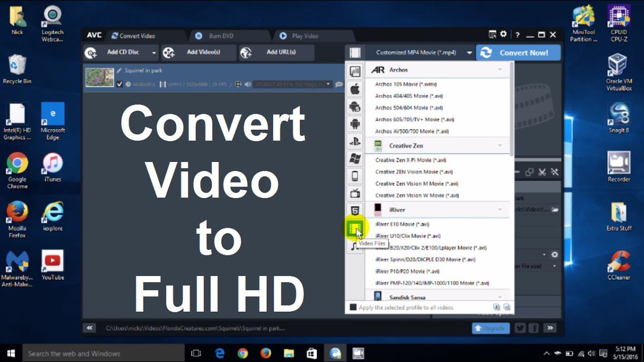Click the pencil to rename Squirrel in park

(119, 70)
